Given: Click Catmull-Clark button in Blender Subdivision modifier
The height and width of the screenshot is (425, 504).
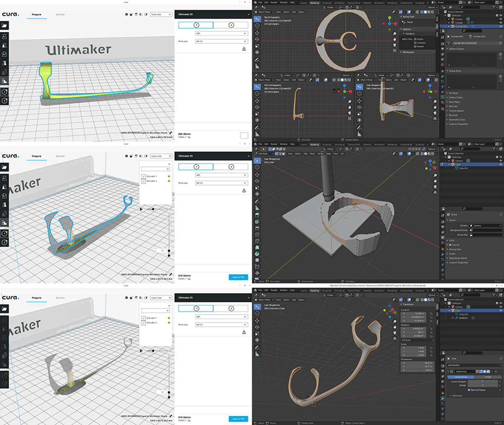Looking at the screenshot, I should [x=461, y=377].
